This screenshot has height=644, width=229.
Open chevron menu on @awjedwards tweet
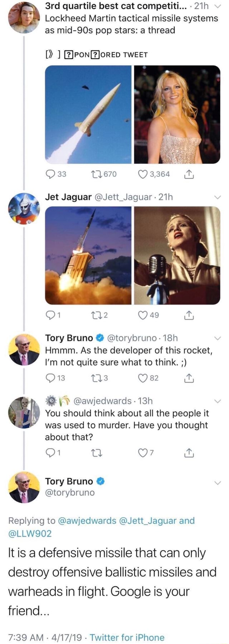point(218,401)
